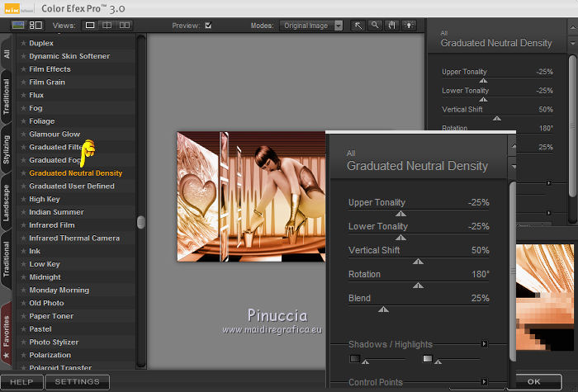Toggle favorite star for Pastel filter
Screen dimensions: 578x392
(23, 329)
